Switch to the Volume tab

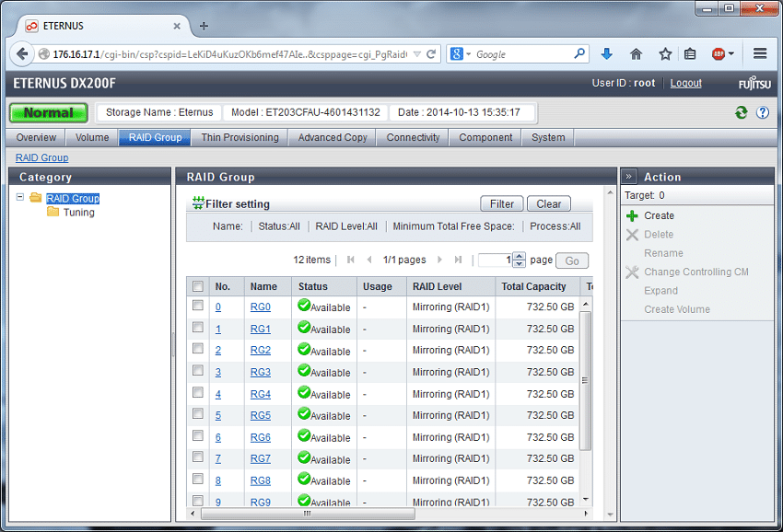click(x=92, y=137)
